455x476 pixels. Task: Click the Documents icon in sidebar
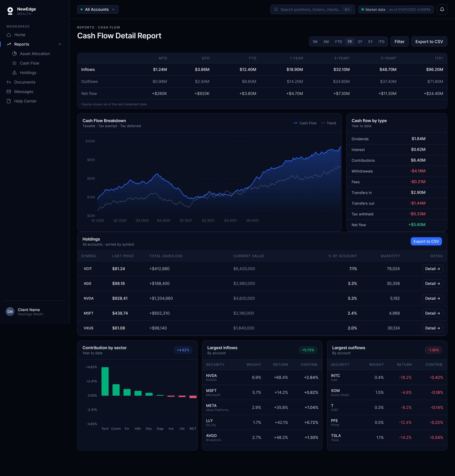point(9,82)
